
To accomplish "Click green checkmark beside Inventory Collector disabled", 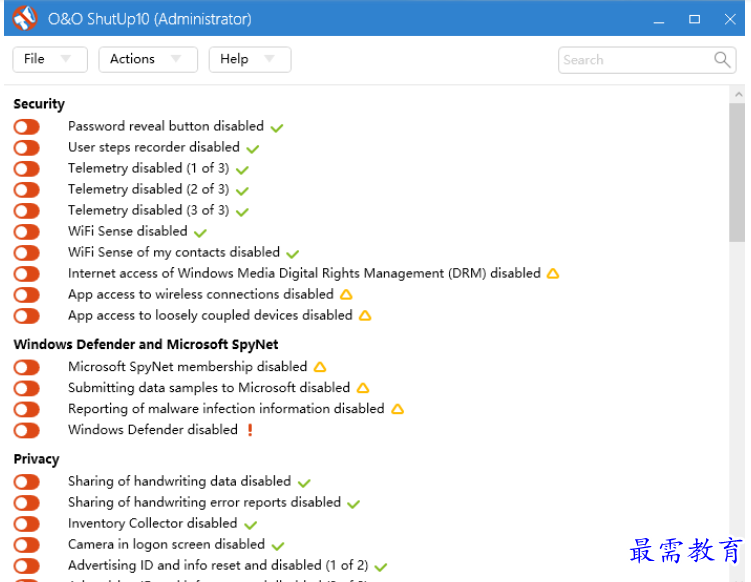I will (250, 525).
